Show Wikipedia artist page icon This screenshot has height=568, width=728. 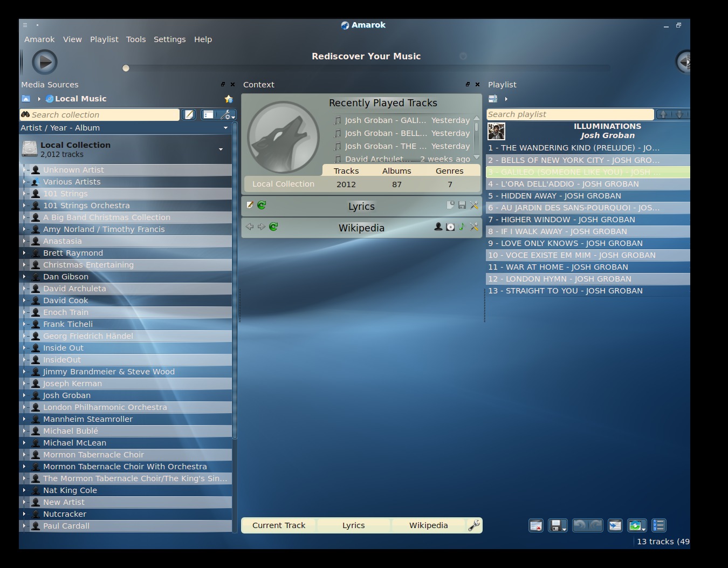point(438,227)
